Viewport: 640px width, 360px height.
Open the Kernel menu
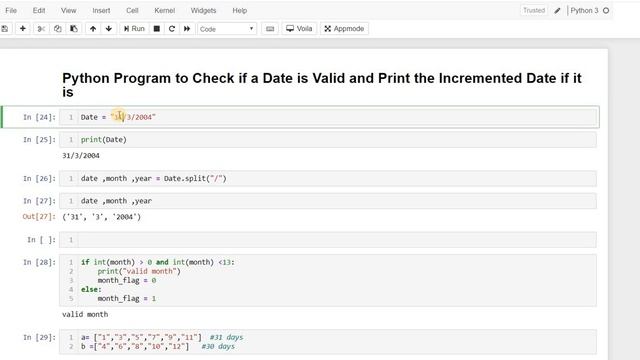pyautogui.click(x=164, y=11)
